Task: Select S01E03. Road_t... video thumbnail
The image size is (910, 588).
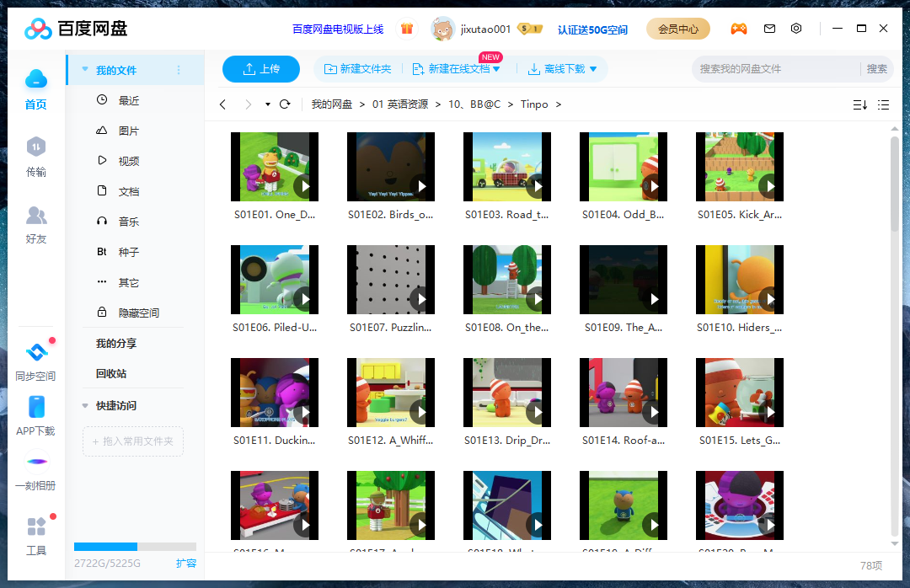Action: click(x=507, y=167)
